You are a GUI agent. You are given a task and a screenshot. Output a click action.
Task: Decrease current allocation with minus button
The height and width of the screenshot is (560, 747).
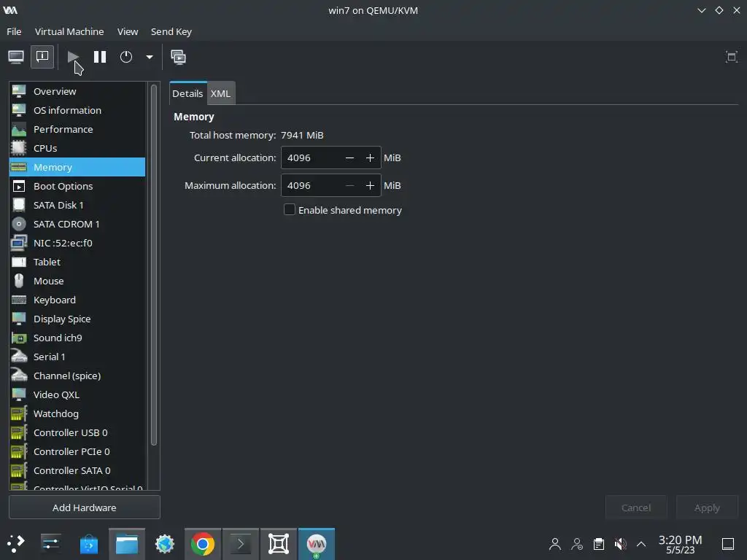tap(349, 157)
